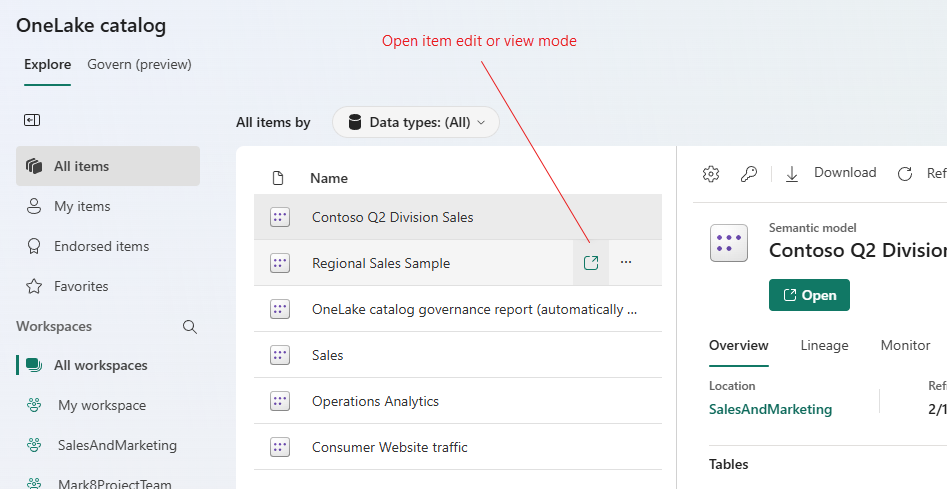The image size is (947, 489).
Task: Show Endorsed items list
Action: point(101,246)
